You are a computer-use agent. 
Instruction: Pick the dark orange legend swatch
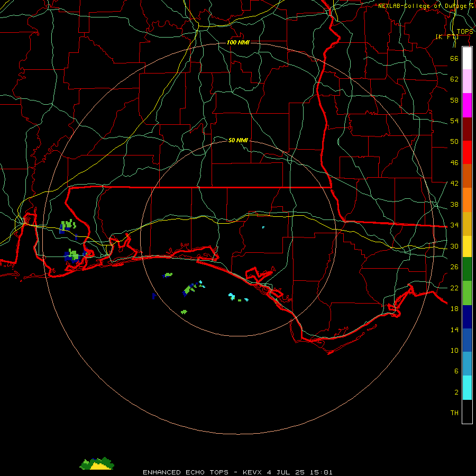pos(467,176)
